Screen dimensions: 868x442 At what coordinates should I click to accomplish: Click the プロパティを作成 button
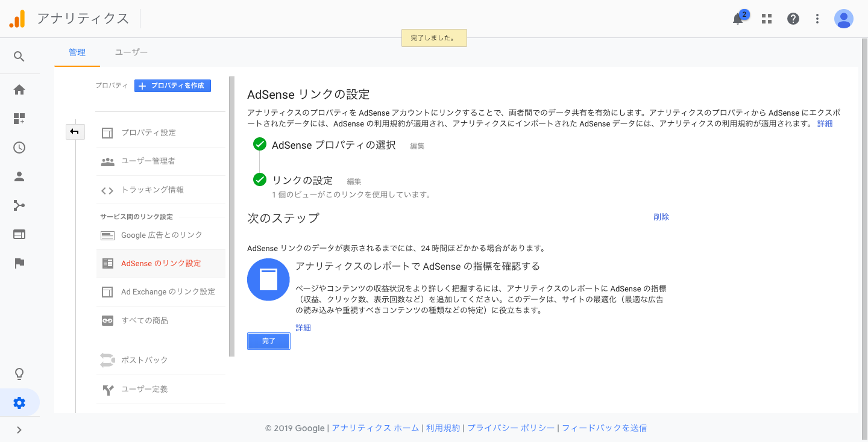click(x=172, y=86)
